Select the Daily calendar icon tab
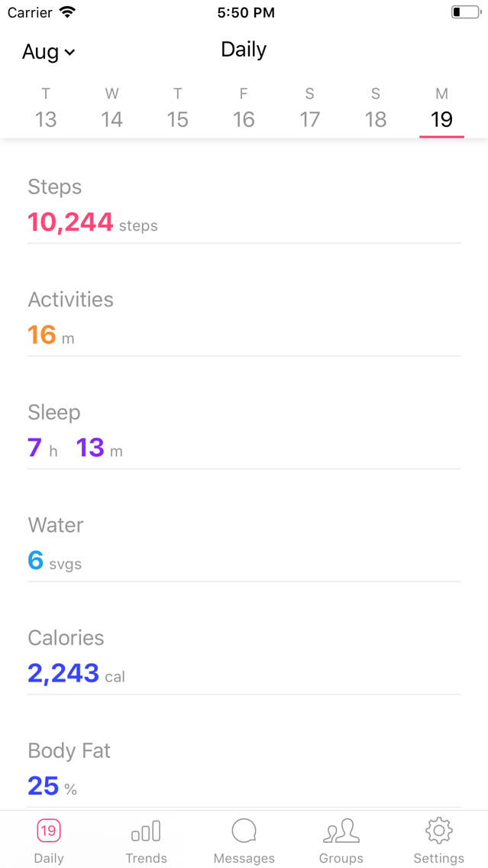This screenshot has height=868, width=488. [x=49, y=831]
